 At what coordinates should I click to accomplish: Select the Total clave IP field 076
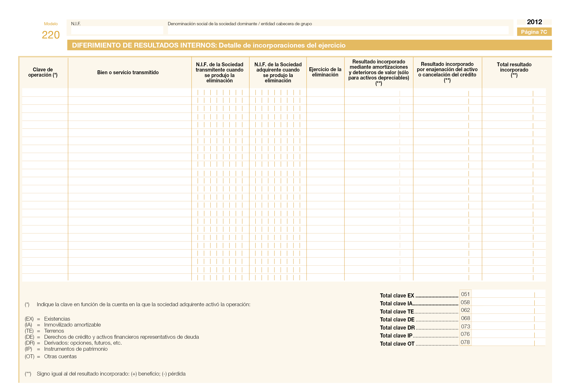click(508, 334)
